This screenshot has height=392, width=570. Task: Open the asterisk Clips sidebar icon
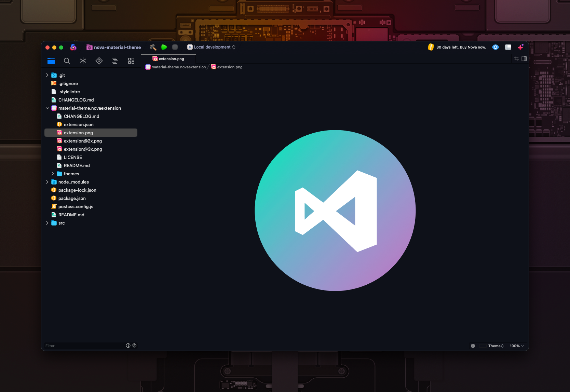coord(83,61)
